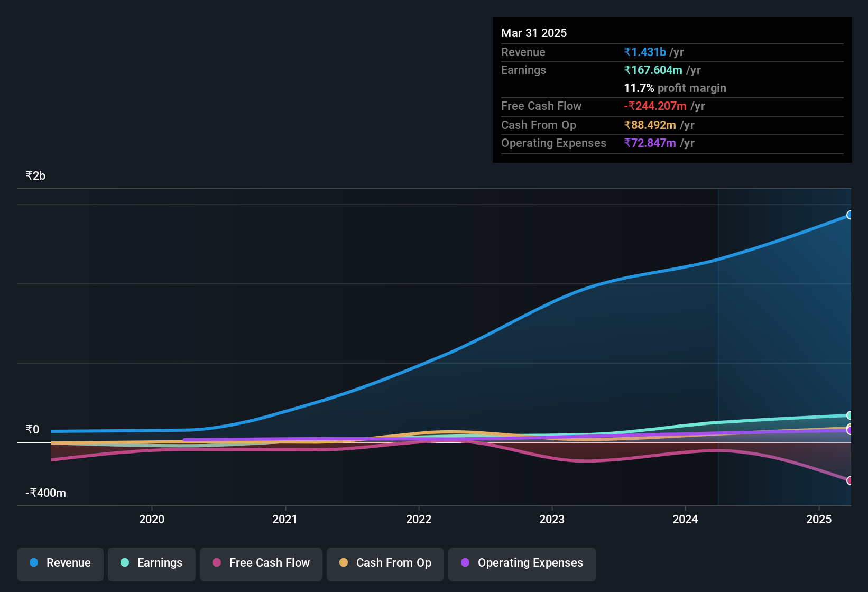Select the Earnings endpoint marker on chart
This screenshot has width=868, height=592.
[850, 415]
